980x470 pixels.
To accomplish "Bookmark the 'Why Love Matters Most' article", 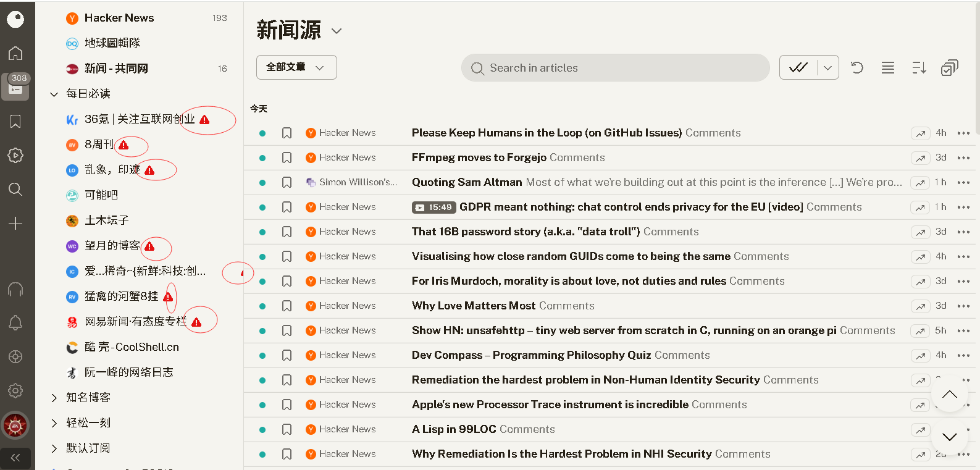I will pos(287,306).
